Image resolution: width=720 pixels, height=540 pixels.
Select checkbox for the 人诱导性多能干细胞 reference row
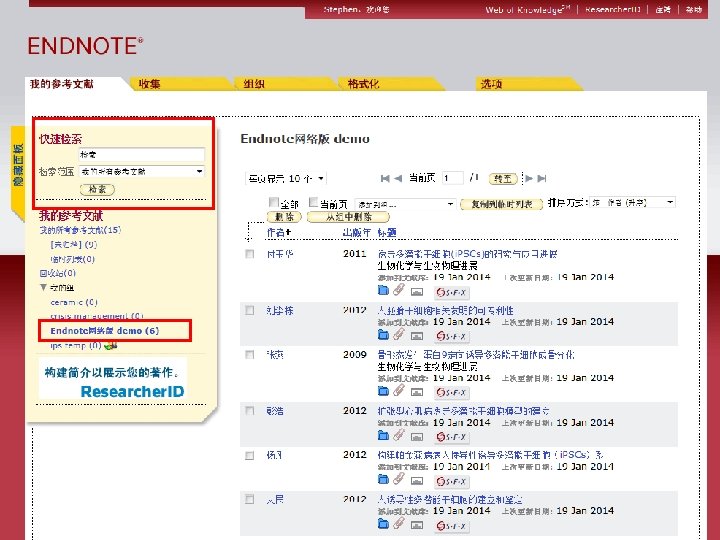(x=250, y=499)
